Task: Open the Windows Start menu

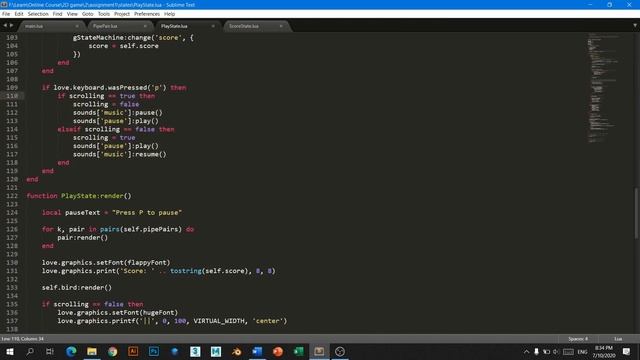Action: (10, 351)
